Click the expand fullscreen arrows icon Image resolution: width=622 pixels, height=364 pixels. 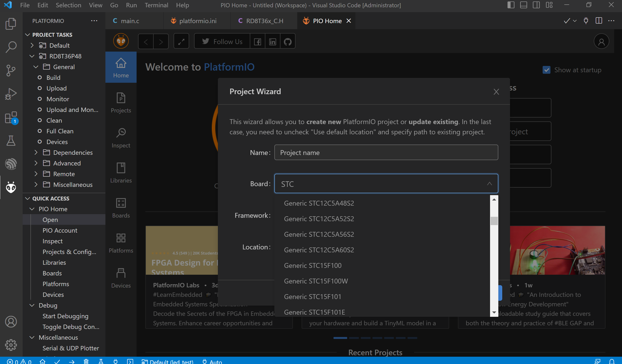pyautogui.click(x=181, y=42)
